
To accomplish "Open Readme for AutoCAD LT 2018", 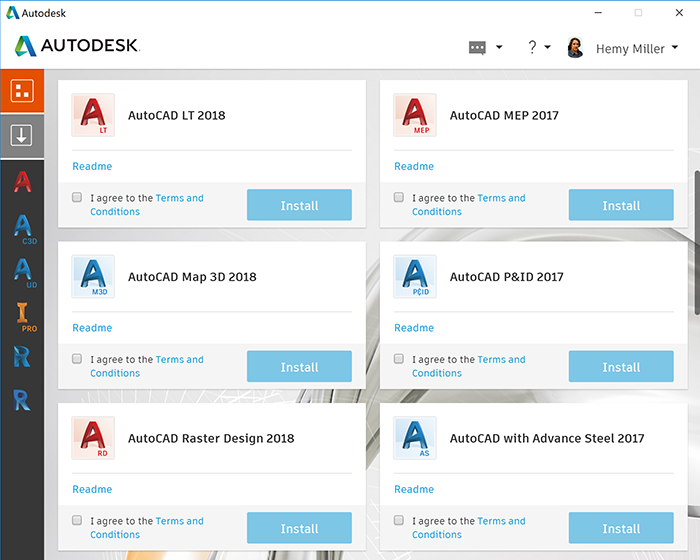I will 92,167.
